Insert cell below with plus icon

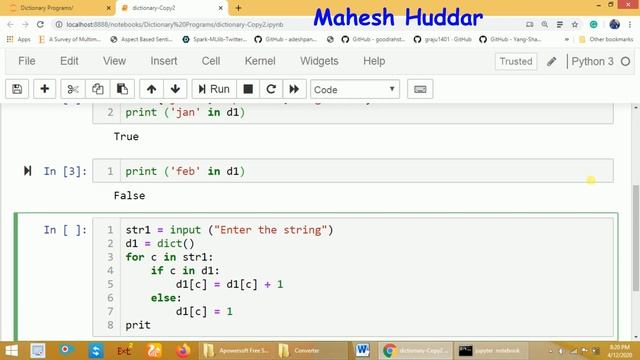(44, 89)
